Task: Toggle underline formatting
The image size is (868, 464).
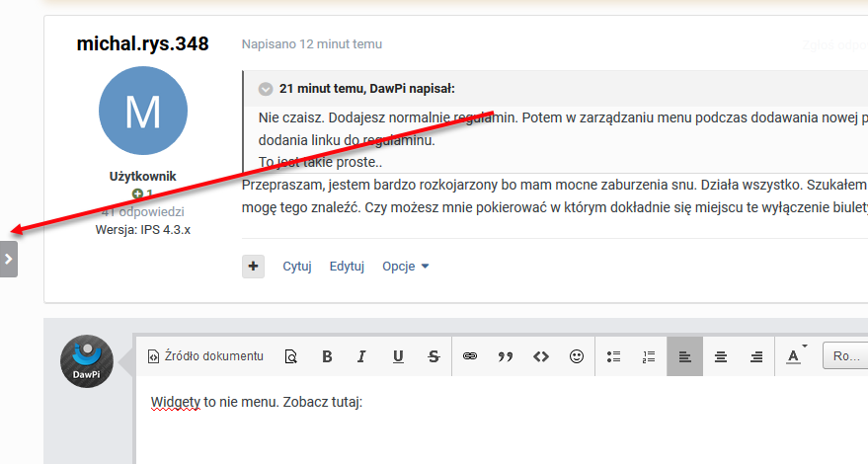Action: pos(398,356)
